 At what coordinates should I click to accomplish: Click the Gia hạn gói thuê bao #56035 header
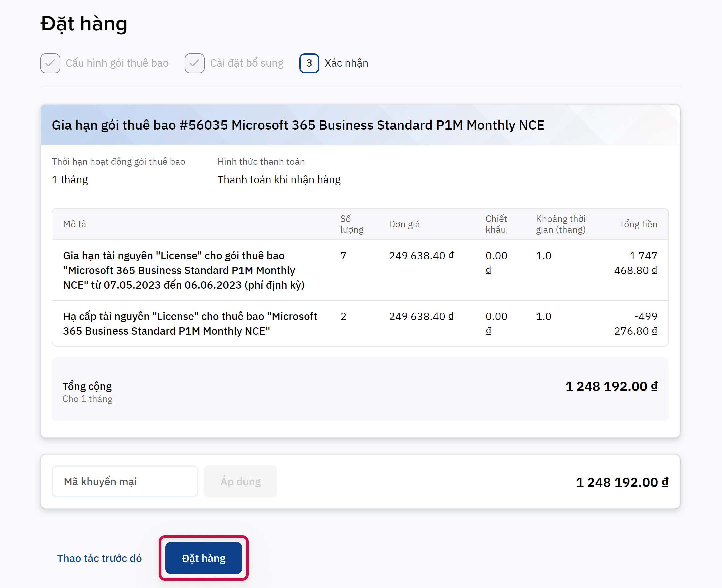(298, 125)
